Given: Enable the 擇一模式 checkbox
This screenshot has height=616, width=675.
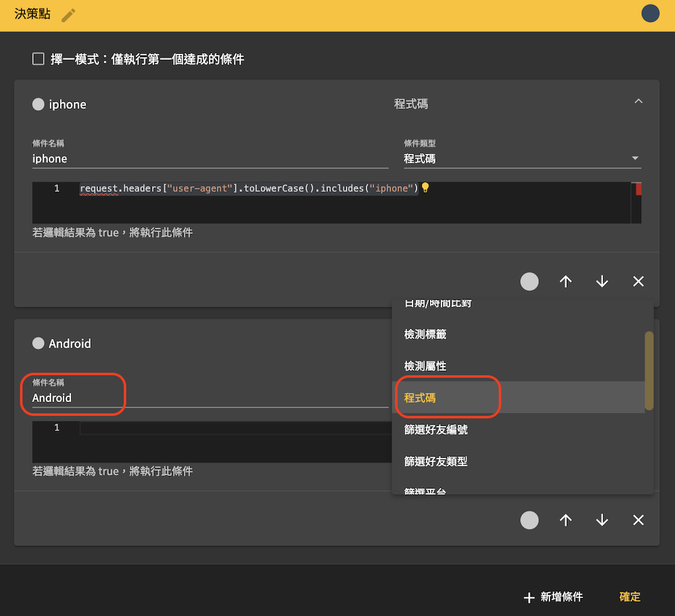Looking at the screenshot, I should pyautogui.click(x=38, y=59).
